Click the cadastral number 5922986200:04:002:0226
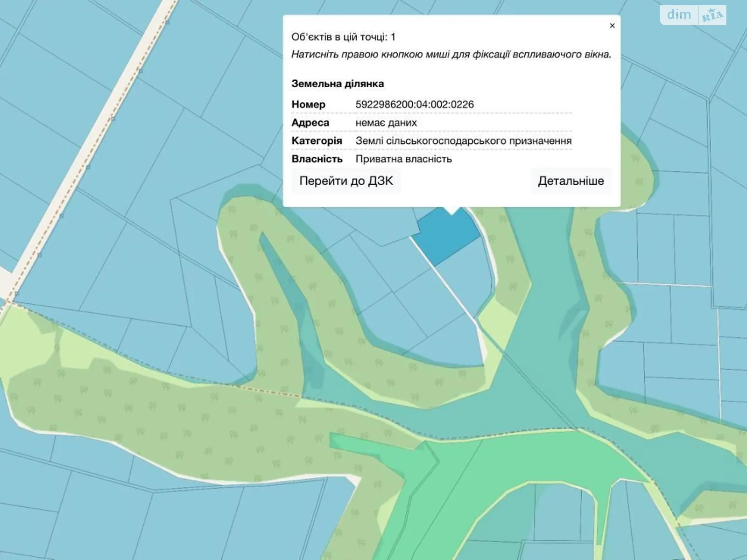The height and width of the screenshot is (560, 747). point(414,105)
